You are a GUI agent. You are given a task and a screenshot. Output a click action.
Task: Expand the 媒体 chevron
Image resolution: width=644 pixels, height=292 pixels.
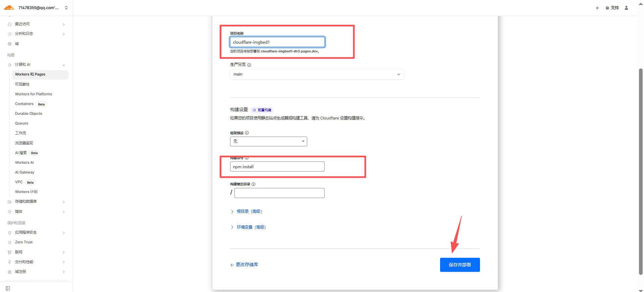click(x=64, y=212)
